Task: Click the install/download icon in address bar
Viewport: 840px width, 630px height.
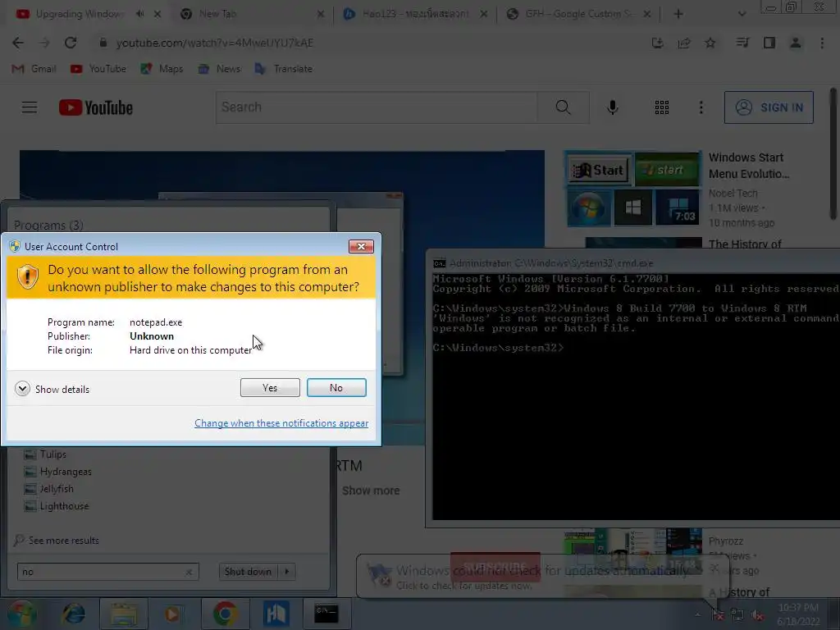Action: tap(657, 43)
